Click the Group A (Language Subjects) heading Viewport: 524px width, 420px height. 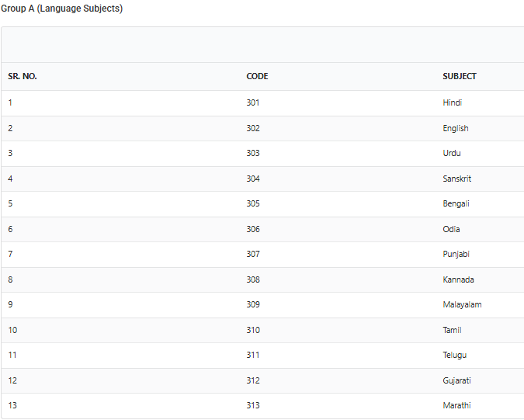click(61, 9)
